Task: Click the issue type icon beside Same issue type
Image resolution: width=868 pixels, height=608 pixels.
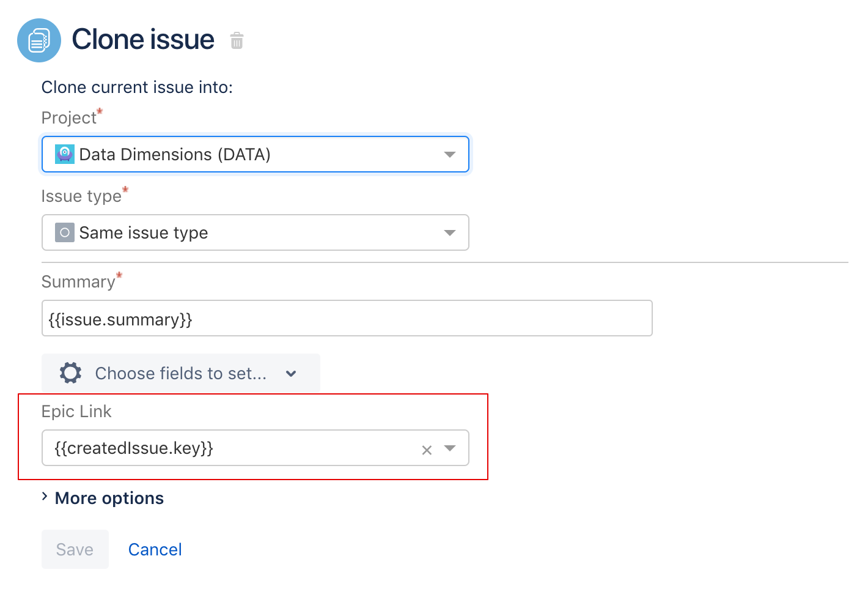Action: coord(64,232)
